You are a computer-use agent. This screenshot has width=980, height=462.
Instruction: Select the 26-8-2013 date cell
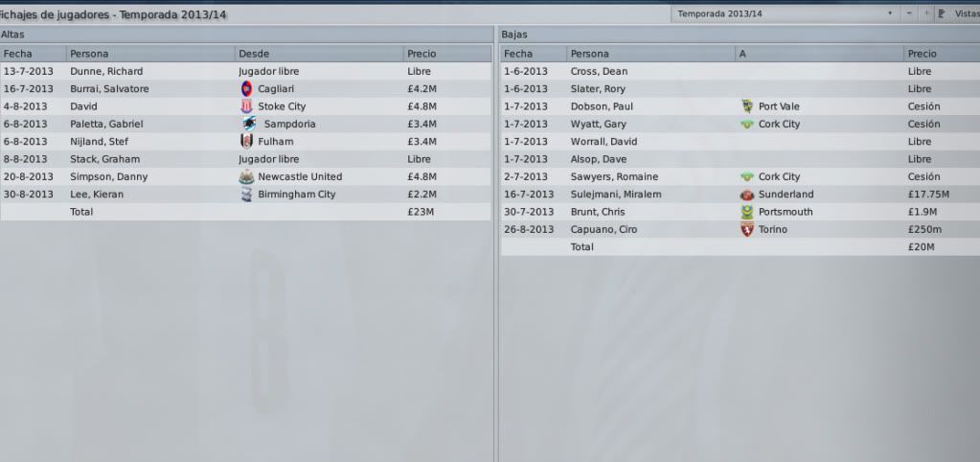coord(529,229)
